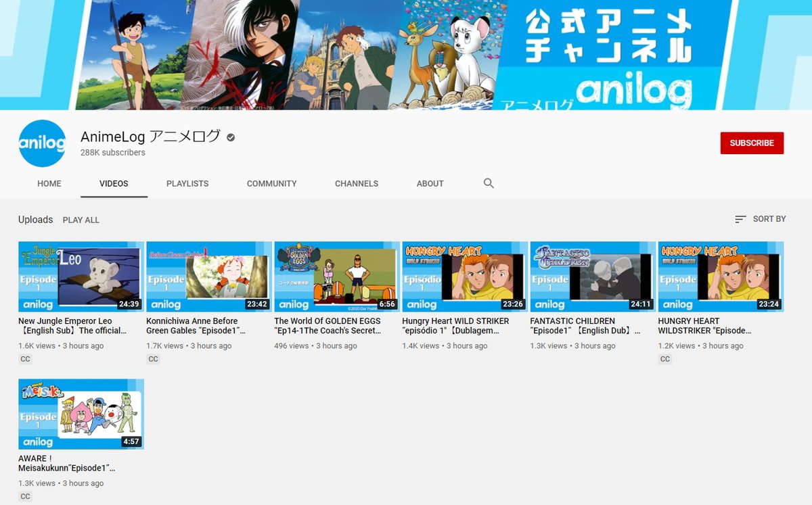812x505 pixels.
Task: Click "1.2K views" under HUNGRY HEART WILDSTRIKER
Action: (677, 345)
